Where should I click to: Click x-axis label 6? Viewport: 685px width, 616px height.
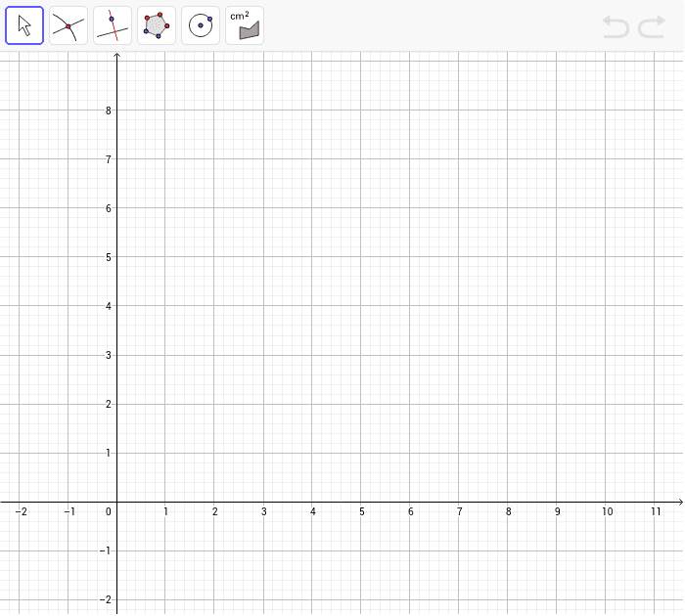pyautogui.click(x=411, y=511)
